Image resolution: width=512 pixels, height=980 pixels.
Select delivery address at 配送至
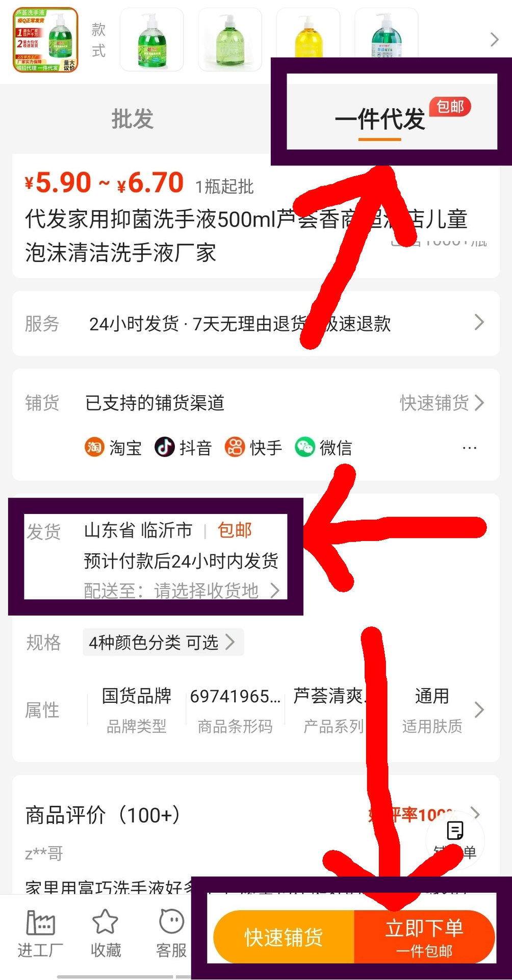click(x=182, y=591)
